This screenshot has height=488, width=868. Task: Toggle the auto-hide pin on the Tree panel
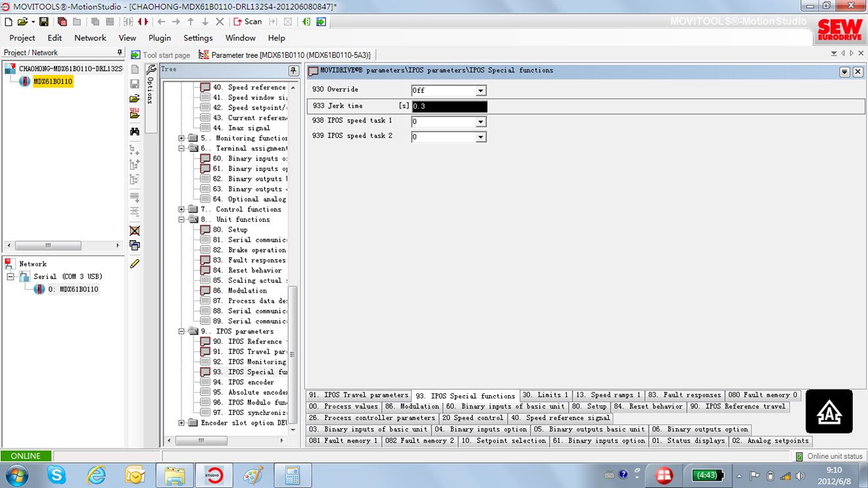click(x=293, y=70)
